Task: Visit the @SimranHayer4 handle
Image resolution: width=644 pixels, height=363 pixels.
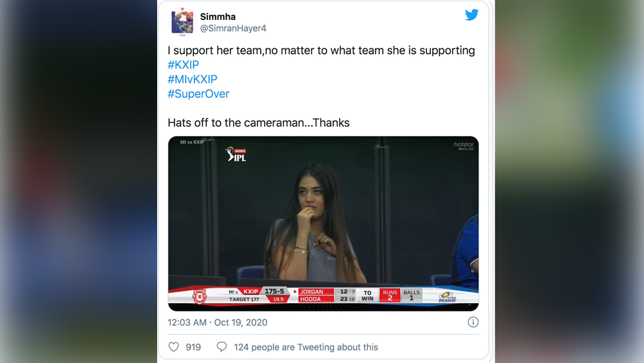Action: click(x=233, y=28)
